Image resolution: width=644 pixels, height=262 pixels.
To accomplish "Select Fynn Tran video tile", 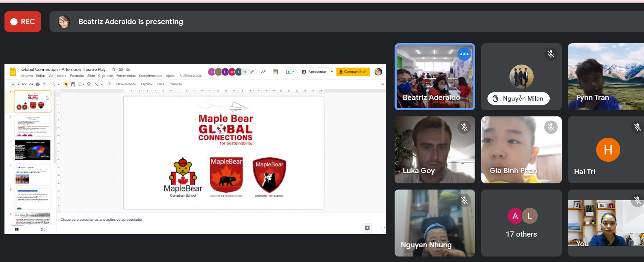I will [x=606, y=77].
